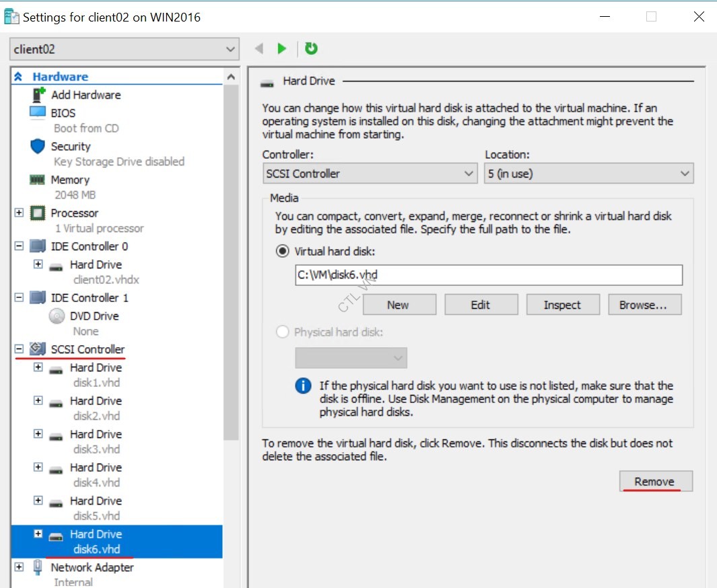This screenshot has width=717, height=588.
Task: Click the virtual hard disk path field
Action: [488, 274]
